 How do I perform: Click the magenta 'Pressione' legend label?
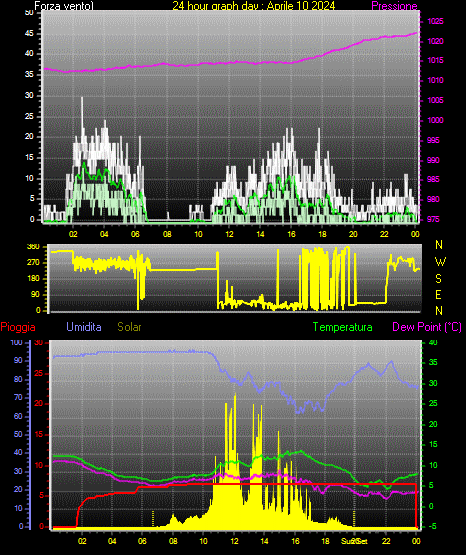click(x=394, y=6)
